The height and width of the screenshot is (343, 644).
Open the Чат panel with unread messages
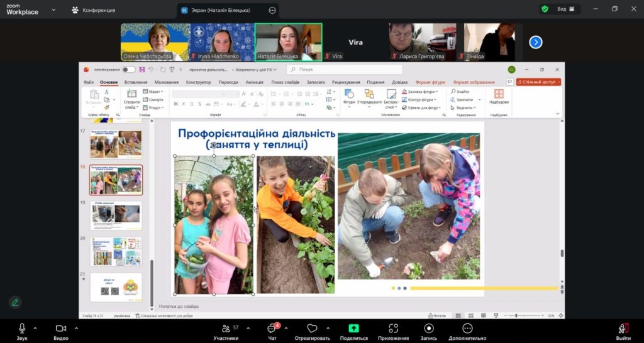coord(272,329)
